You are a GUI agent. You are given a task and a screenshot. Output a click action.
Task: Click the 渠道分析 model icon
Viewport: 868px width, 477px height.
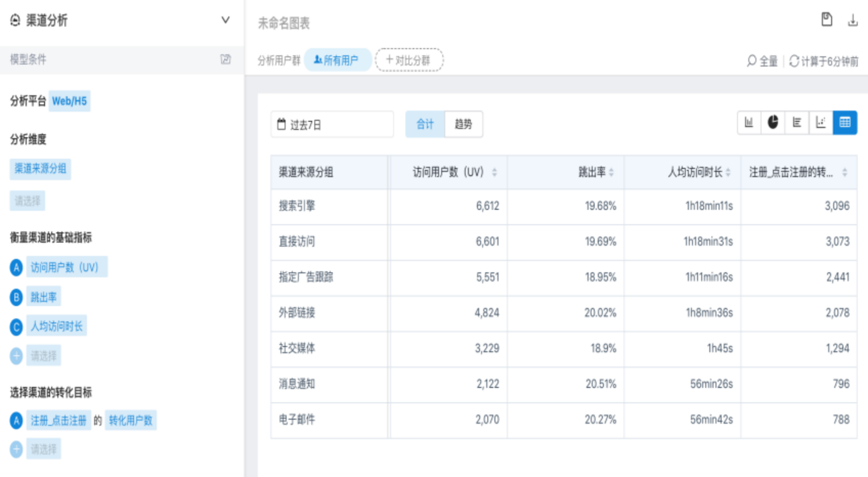15,20
